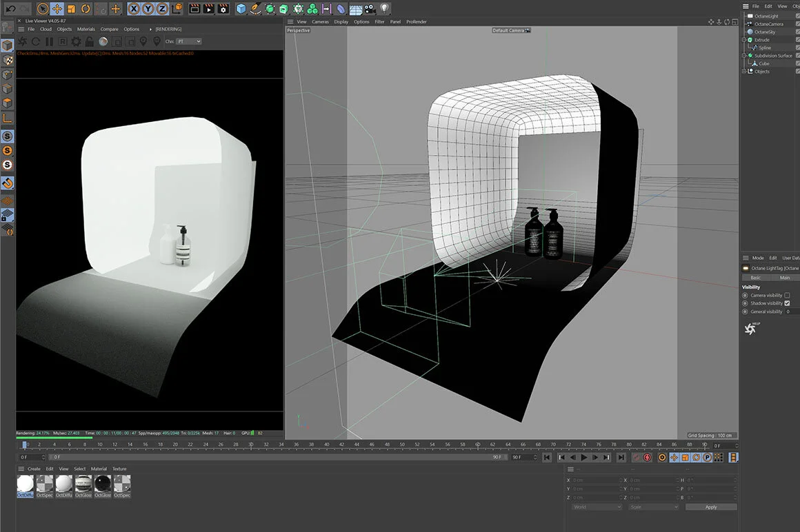Collapse the Subdivision Surface tree item
Screen dimensions: 800x532
(744, 56)
